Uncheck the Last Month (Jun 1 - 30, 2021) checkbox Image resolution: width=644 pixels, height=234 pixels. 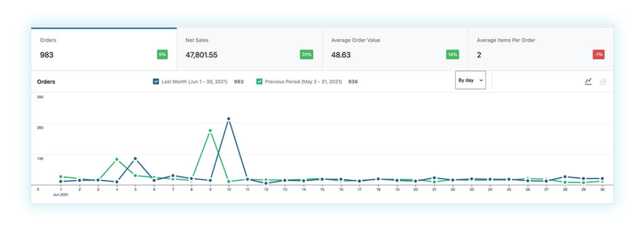coord(156,82)
